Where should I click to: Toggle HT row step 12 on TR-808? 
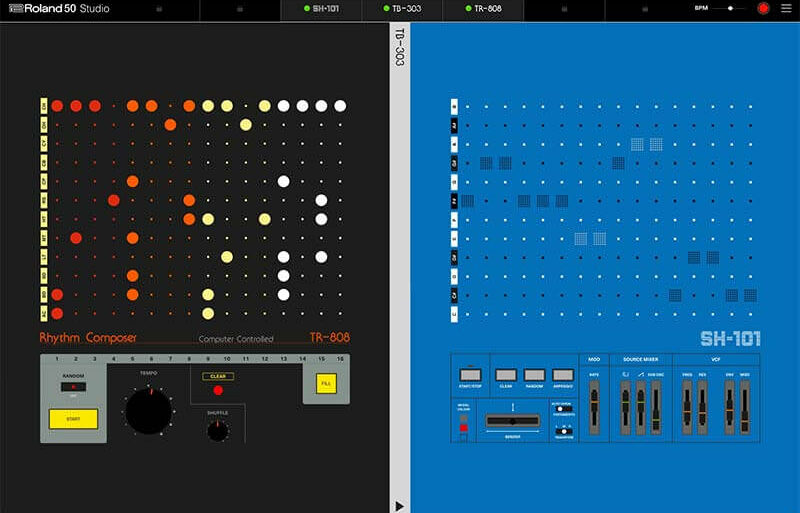pyautogui.click(x=265, y=219)
